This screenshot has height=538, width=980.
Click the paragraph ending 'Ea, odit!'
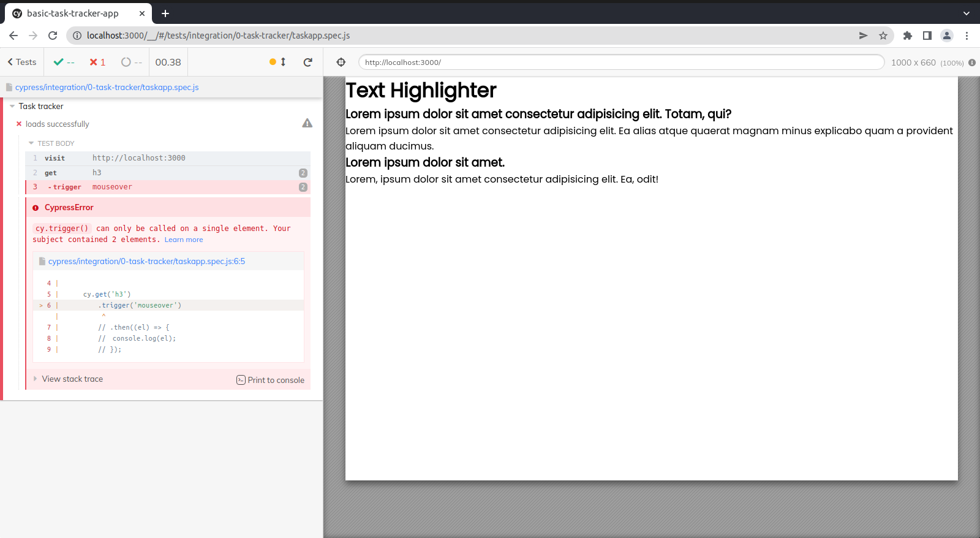(x=502, y=179)
